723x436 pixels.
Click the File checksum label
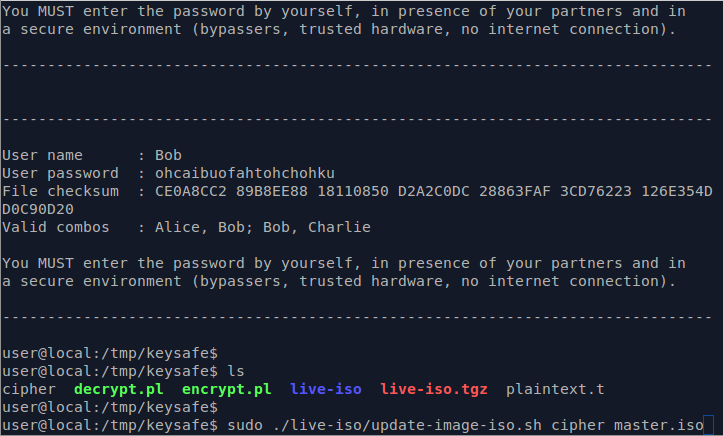[60, 191]
